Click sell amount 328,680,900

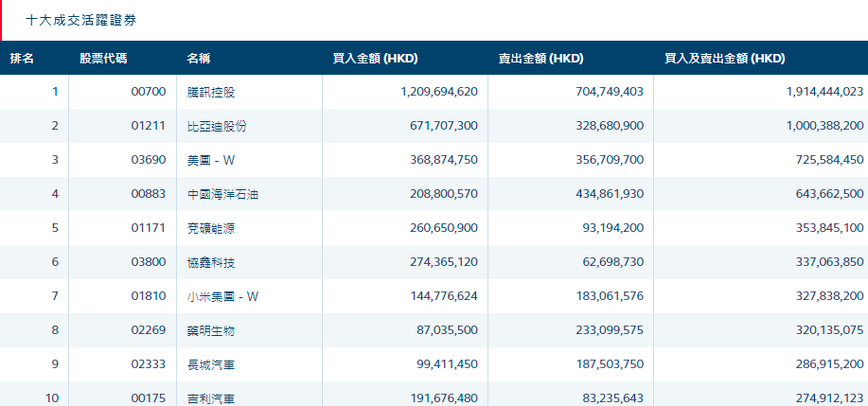pos(609,126)
